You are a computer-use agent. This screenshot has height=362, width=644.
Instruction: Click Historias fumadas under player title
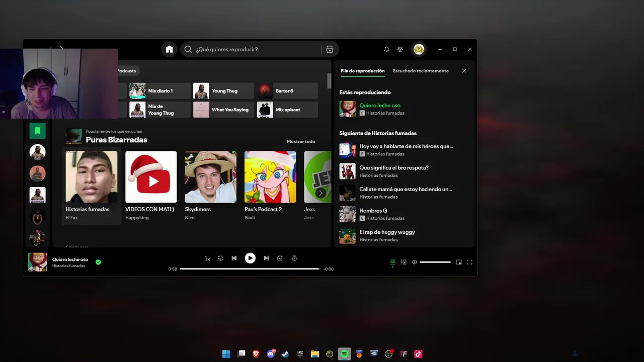[x=68, y=266]
